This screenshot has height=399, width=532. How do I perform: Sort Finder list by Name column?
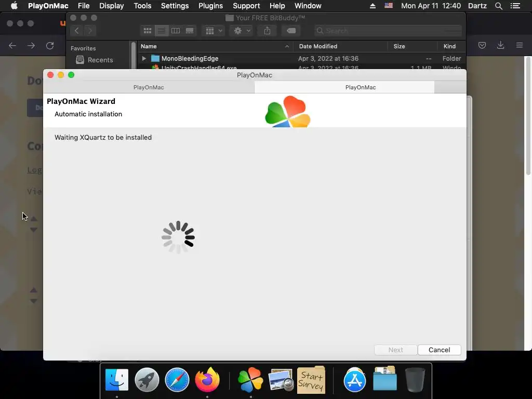click(x=215, y=46)
